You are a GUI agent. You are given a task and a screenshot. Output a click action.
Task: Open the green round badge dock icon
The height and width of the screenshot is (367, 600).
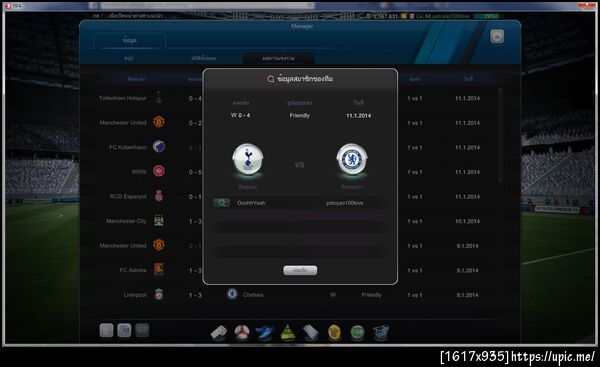[357, 332]
